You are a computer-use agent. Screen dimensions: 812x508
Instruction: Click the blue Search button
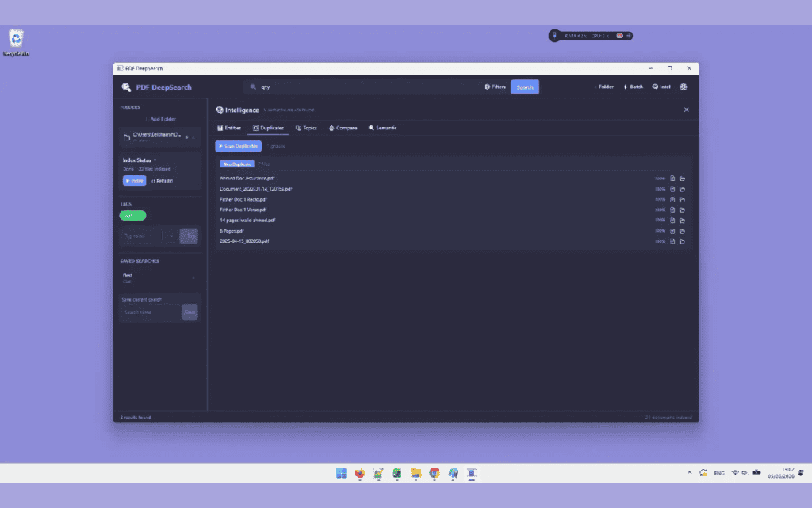(525, 87)
